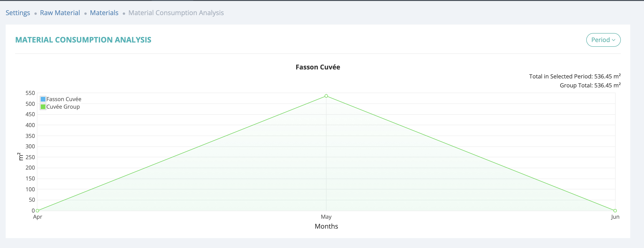Open the Period dropdown

603,40
